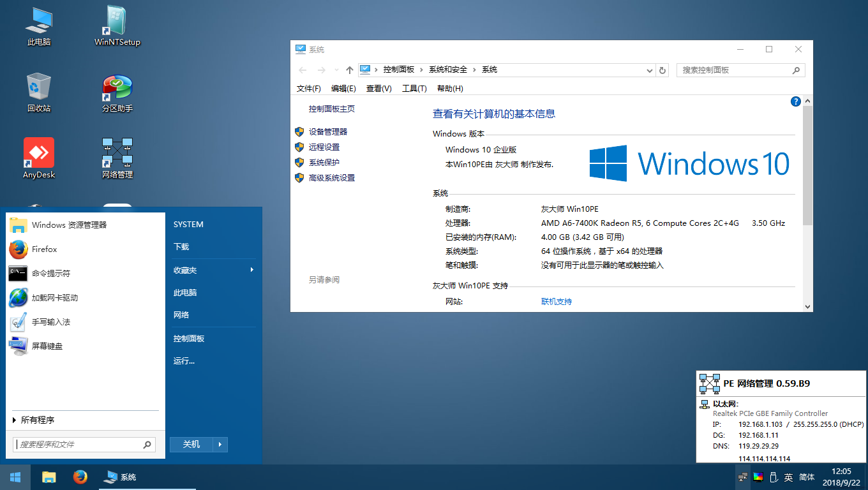
Task: Click 控制面板 in the address breadcrumb
Action: (399, 70)
